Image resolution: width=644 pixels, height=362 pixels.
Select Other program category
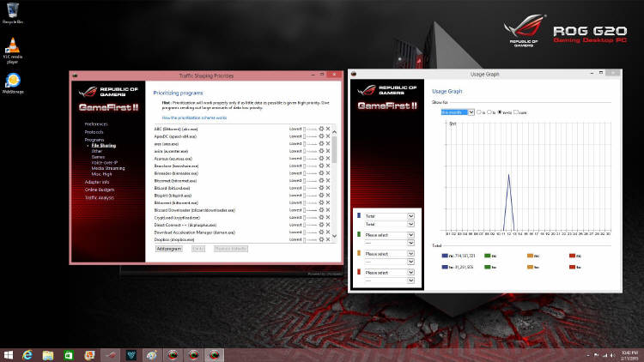pyautogui.click(x=97, y=152)
